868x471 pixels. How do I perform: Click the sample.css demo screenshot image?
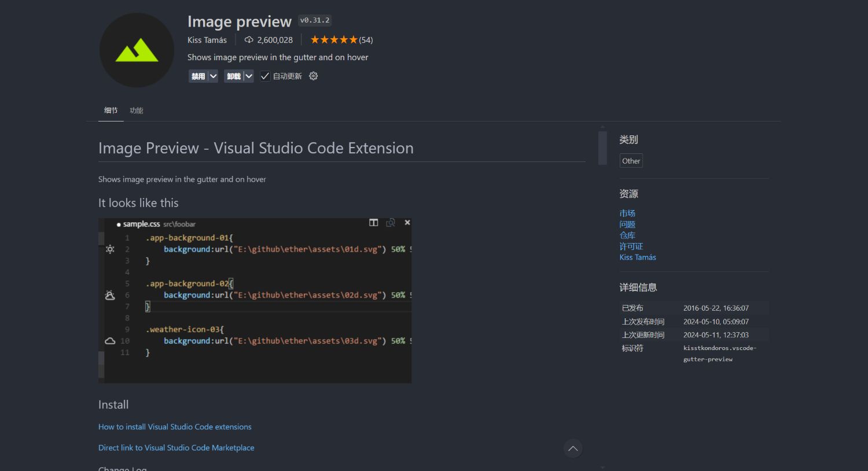[x=255, y=300]
